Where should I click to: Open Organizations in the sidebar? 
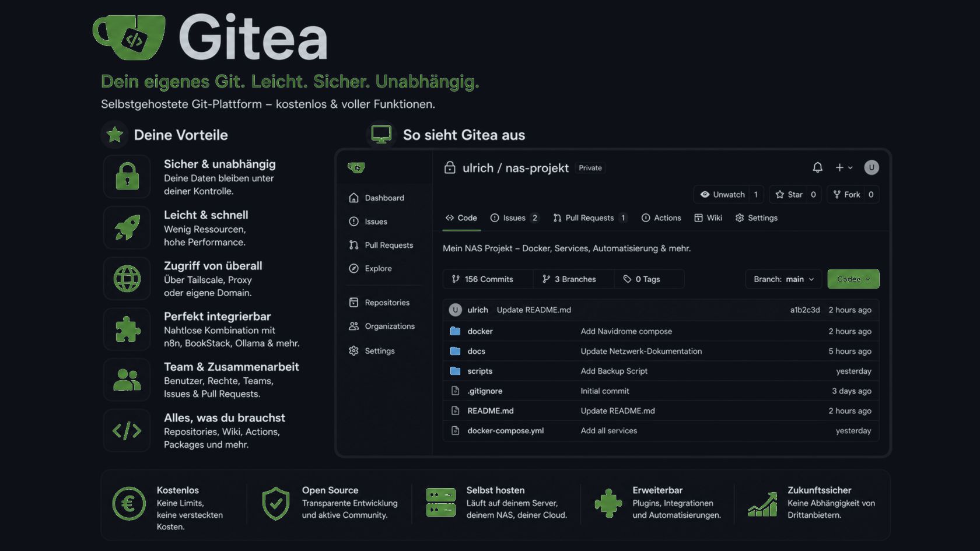[381, 326]
